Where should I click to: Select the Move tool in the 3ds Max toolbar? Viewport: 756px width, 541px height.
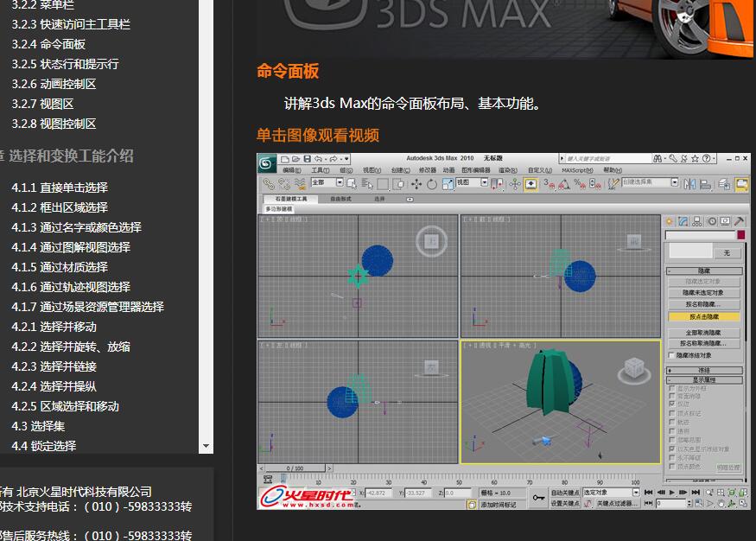click(416, 183)
